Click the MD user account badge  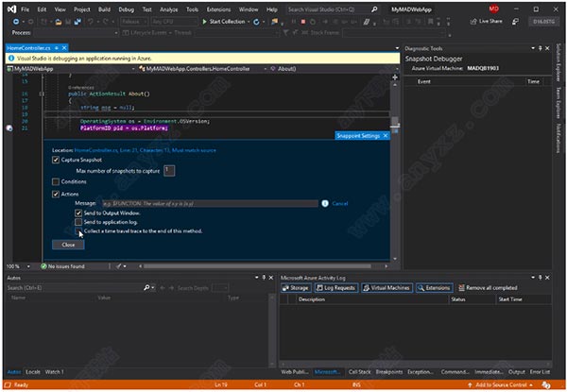(493, 9)
